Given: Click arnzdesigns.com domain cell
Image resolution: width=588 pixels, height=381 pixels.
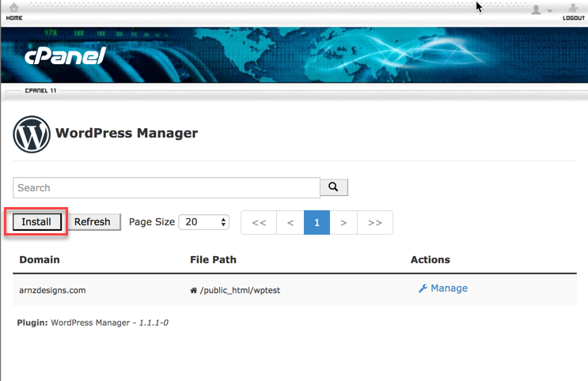Looking at the screenshot, I should (52, 290).
